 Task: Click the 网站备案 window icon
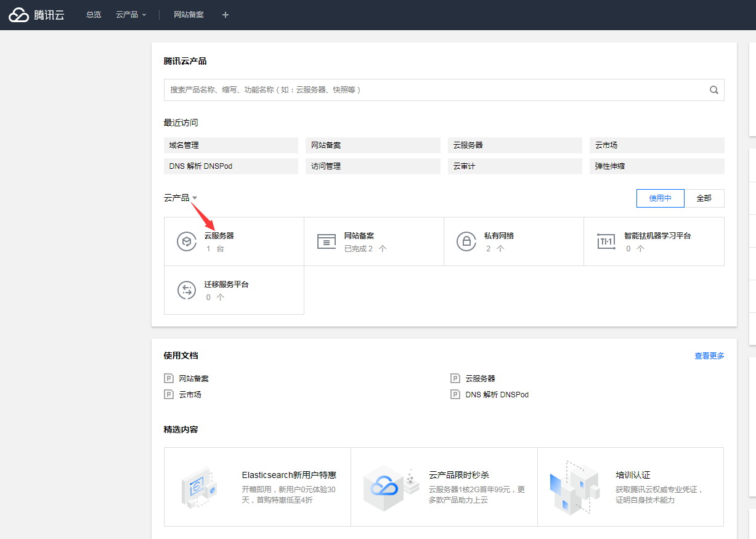[327, 241]
